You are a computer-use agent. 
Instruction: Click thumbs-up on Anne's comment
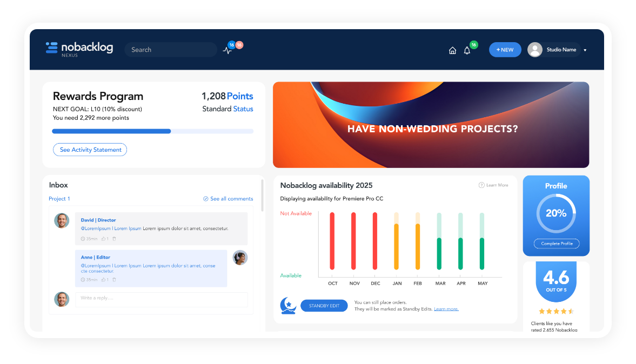coord(104,280)
